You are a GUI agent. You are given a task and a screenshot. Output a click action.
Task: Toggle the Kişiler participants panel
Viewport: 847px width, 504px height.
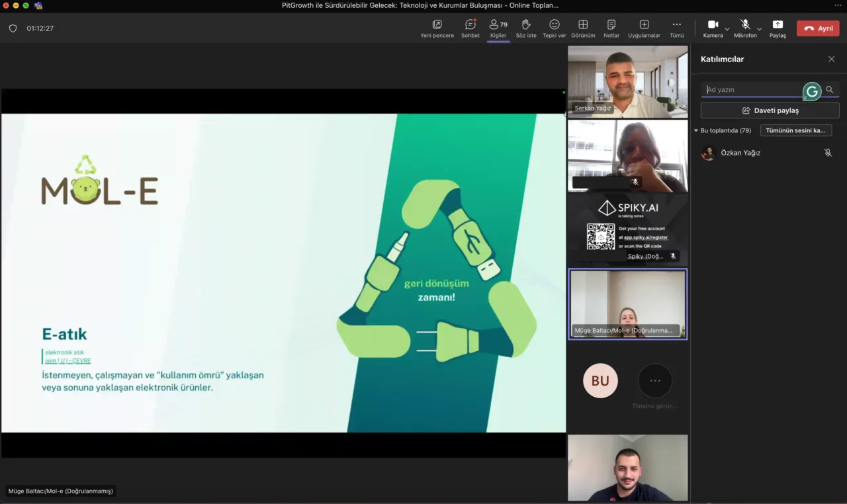tap(498, 28)
